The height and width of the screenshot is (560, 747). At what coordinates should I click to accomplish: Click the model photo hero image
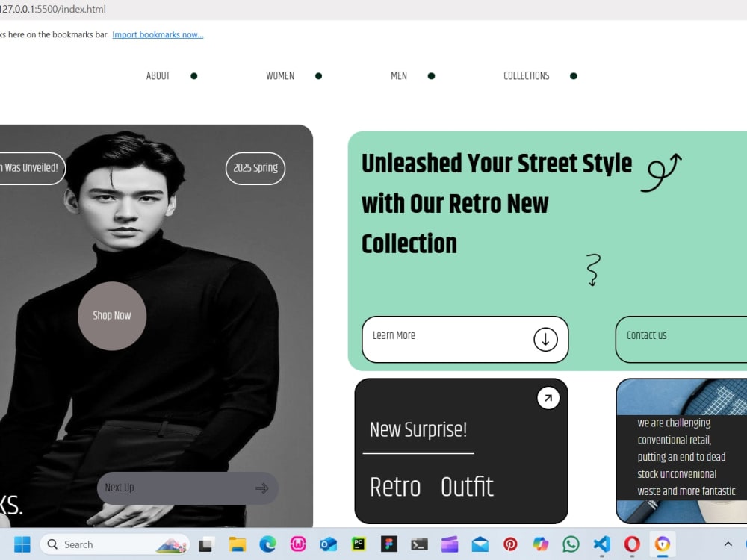(156, 326)
